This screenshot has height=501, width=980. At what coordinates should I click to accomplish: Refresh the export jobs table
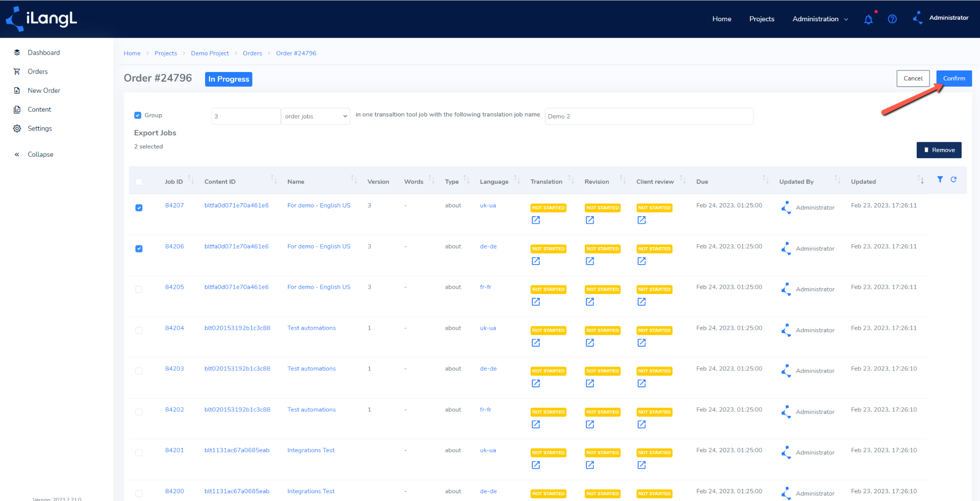pos(953,179)
